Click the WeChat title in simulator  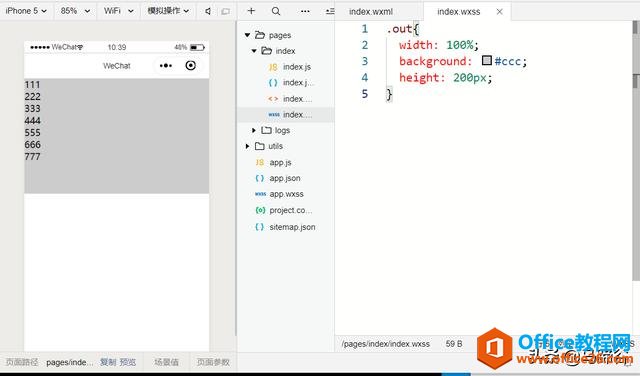coord(117,66)
